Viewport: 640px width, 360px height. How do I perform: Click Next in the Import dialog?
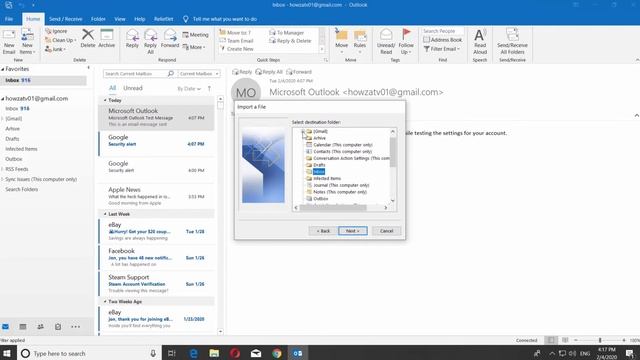click(x=353, y=231)
